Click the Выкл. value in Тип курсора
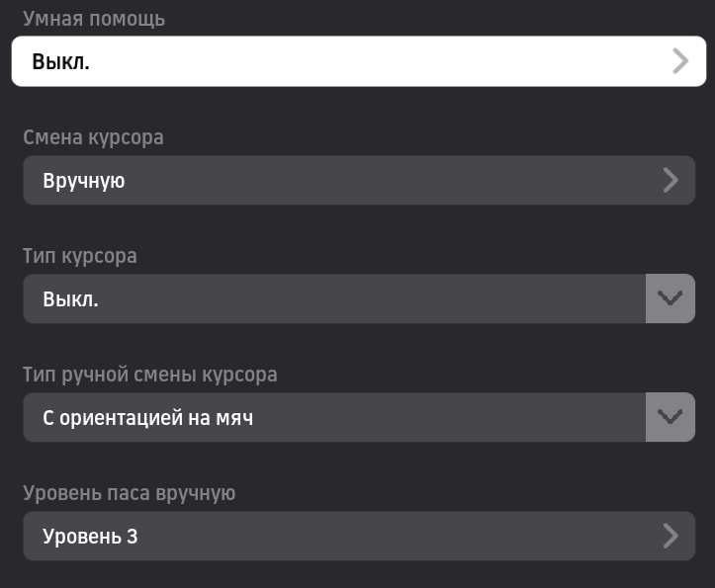The image size is (715, 588). pos(70,298)
